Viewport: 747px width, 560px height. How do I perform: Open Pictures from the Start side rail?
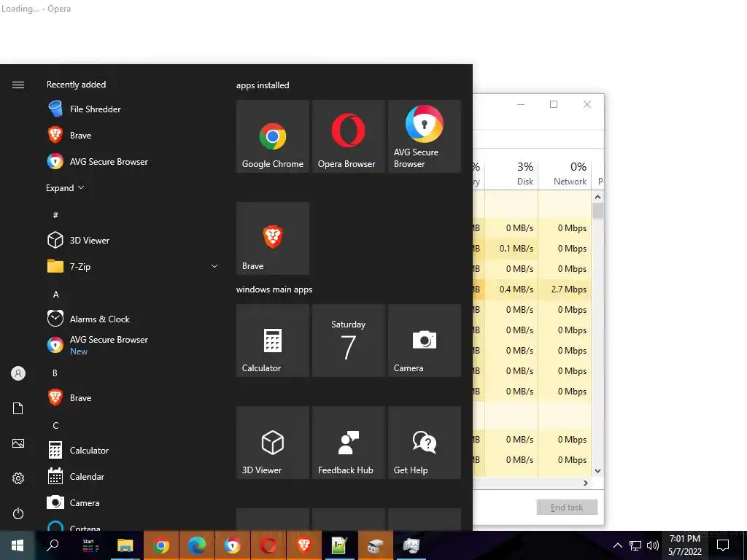pyautogui.click(x=18, y=444)
